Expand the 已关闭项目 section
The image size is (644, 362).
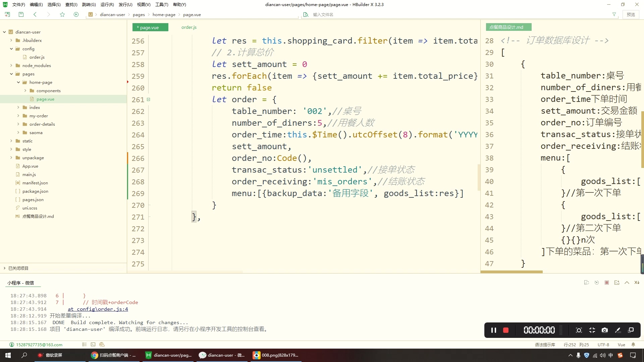[x=5, y=268]
